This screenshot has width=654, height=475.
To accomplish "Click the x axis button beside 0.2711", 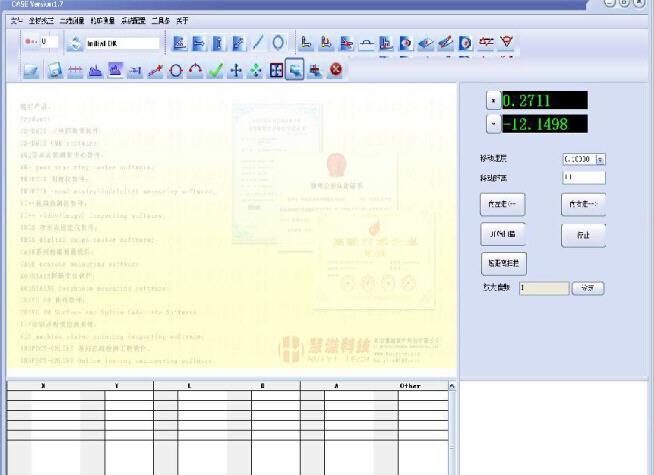I will pos(491,100).
